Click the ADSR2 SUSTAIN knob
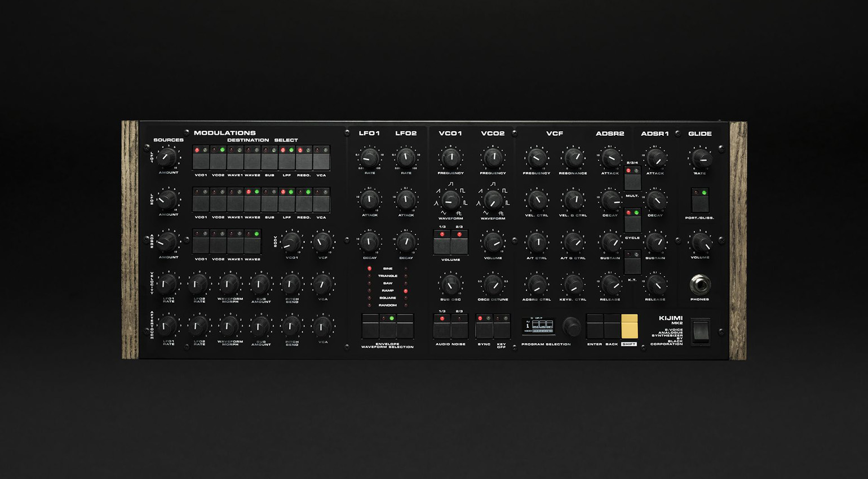The height and width of the screenshot is (479, 868). click(610, 243)
